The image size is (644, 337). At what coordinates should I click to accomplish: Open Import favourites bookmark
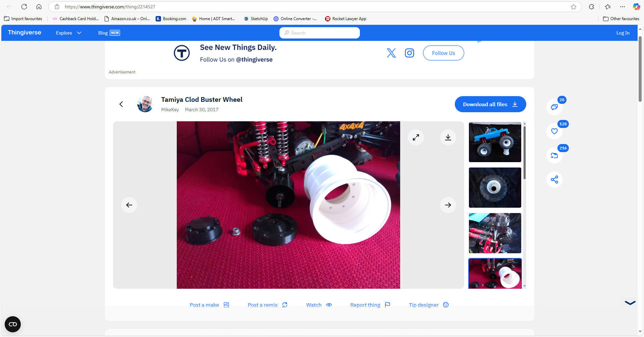[23, 19]
